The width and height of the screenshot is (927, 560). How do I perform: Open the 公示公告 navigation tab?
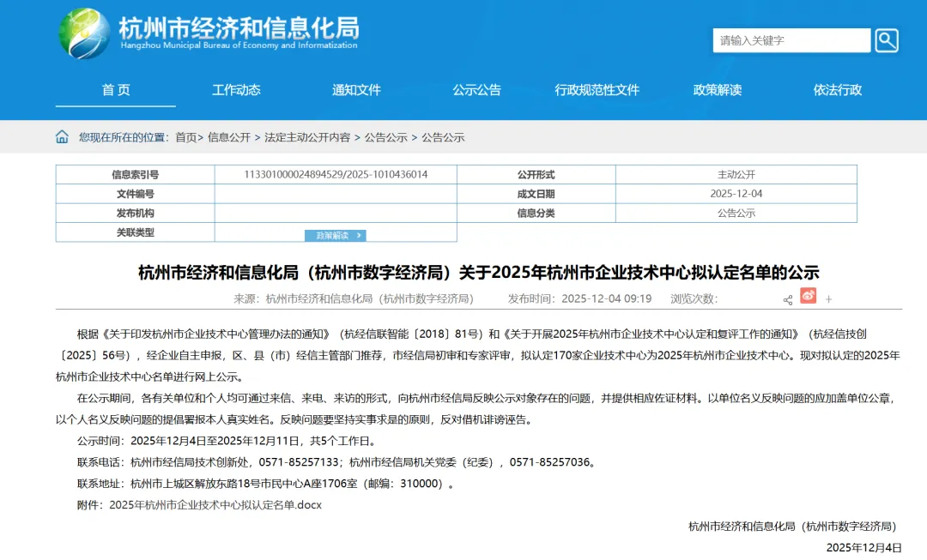476,90
